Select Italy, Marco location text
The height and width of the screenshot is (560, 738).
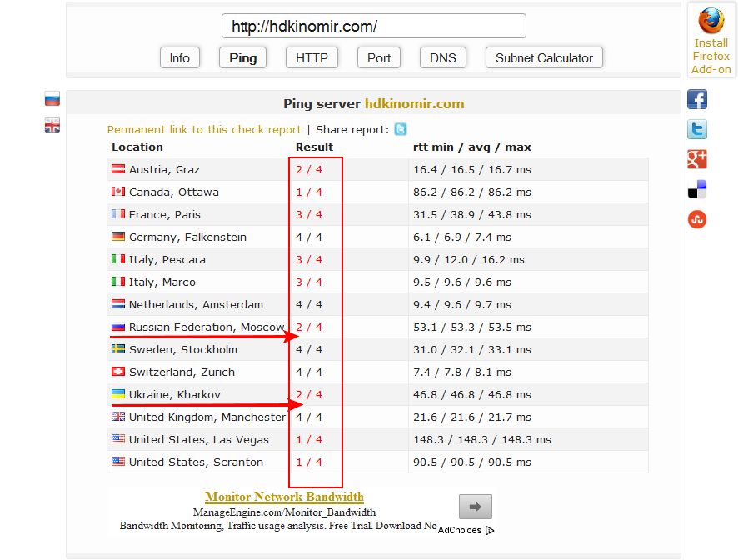coord(162,282)
